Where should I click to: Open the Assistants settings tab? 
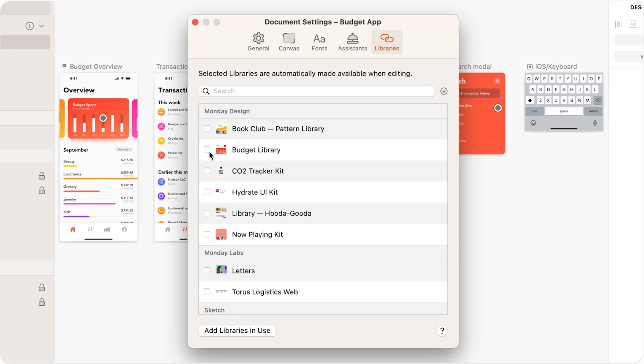352,42
